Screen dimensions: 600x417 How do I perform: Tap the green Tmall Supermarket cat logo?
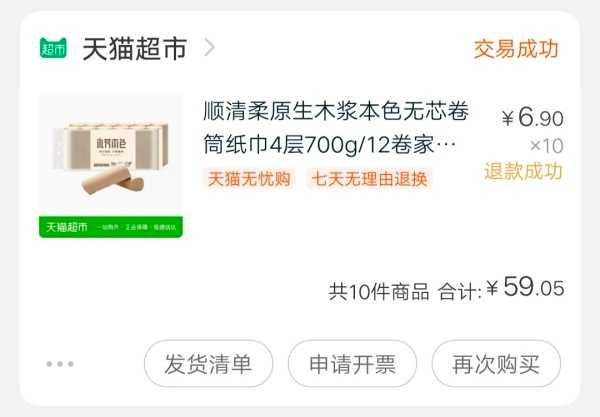[x=53, y=48]
